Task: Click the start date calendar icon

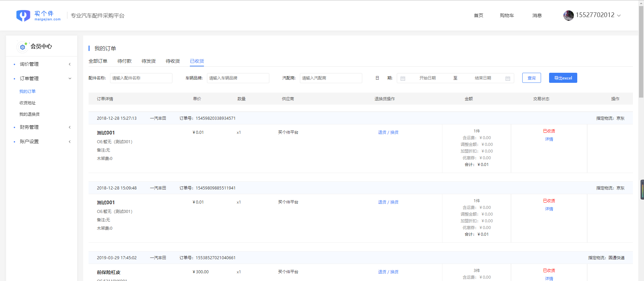Action: (403, 78)
